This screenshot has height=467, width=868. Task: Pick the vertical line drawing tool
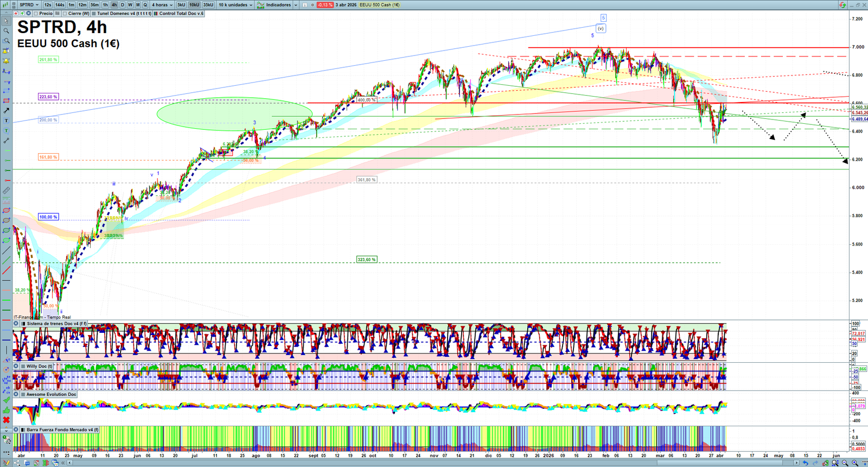7,350
